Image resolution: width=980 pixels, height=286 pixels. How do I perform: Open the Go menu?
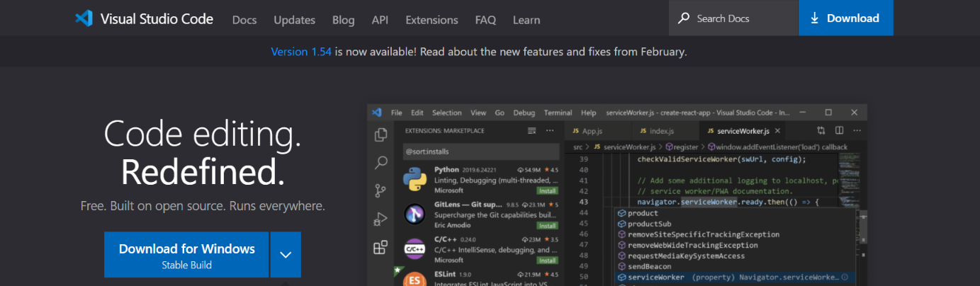pos(500,113)
